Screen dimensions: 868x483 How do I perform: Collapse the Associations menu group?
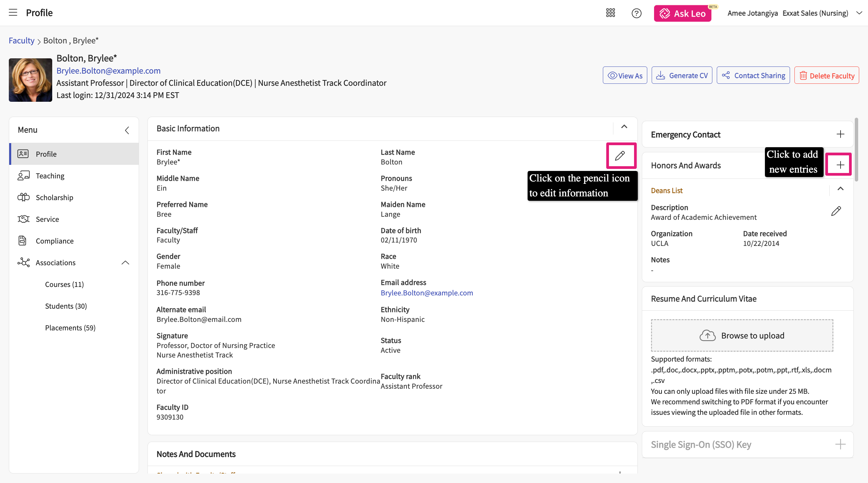[x=125, y=263]
